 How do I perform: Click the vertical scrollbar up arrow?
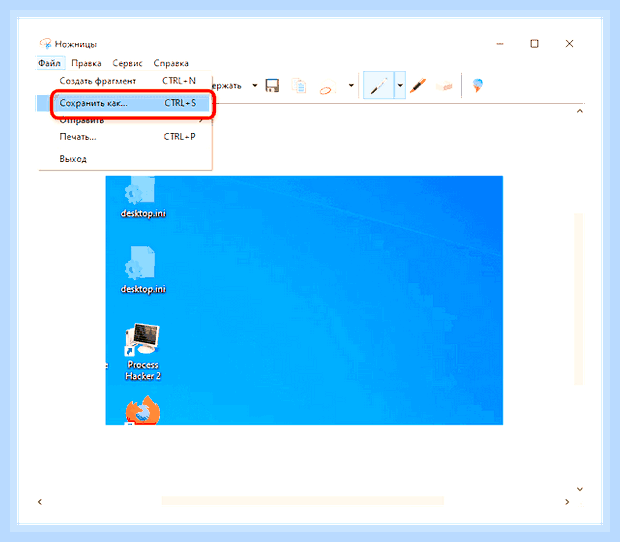click(580, 111)
